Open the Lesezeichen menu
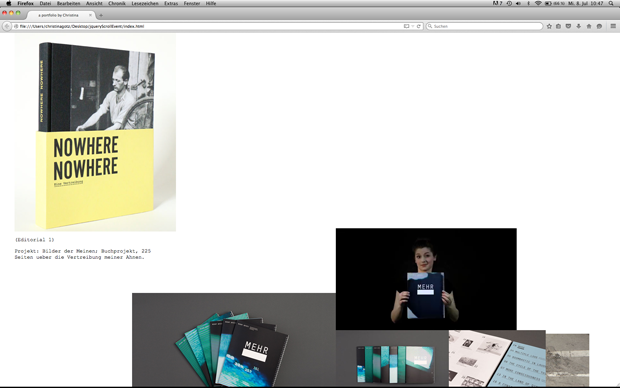 coord(145,3)
